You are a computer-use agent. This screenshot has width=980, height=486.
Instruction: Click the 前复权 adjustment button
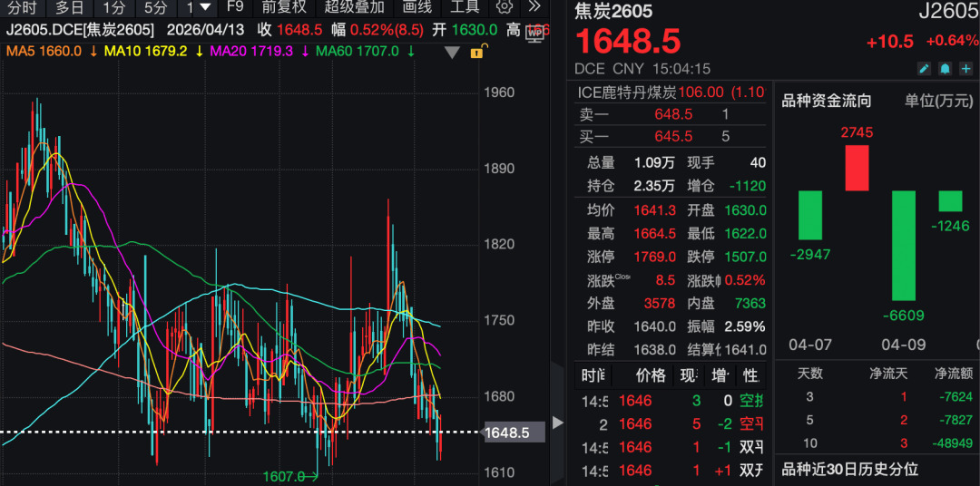tap(283, 7)
